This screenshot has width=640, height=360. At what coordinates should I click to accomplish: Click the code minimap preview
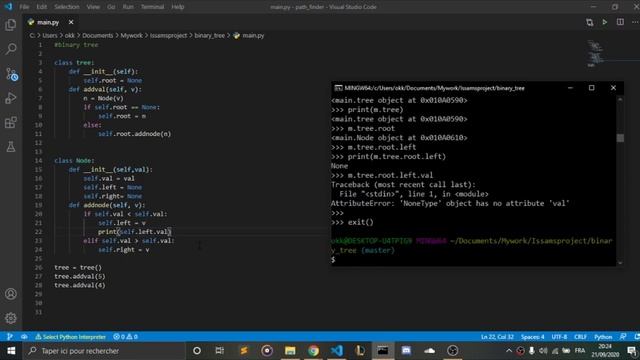pyautogui.click(x=596, y=53)
